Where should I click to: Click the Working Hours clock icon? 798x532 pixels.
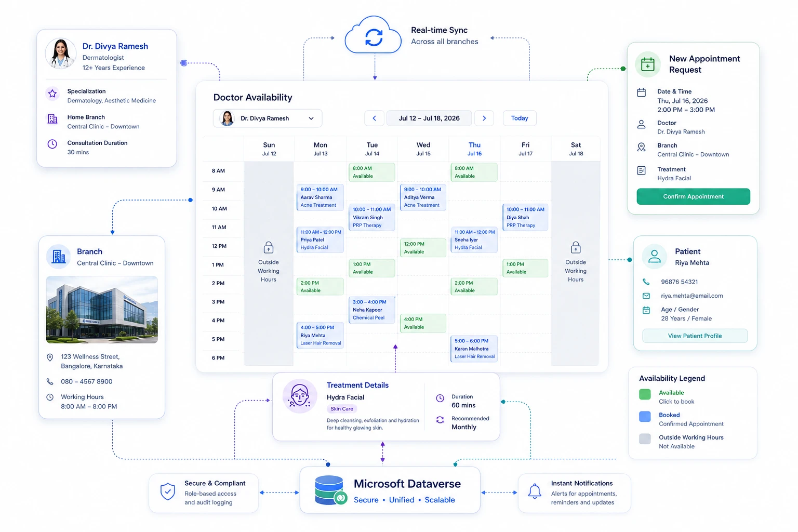point(50,397)
